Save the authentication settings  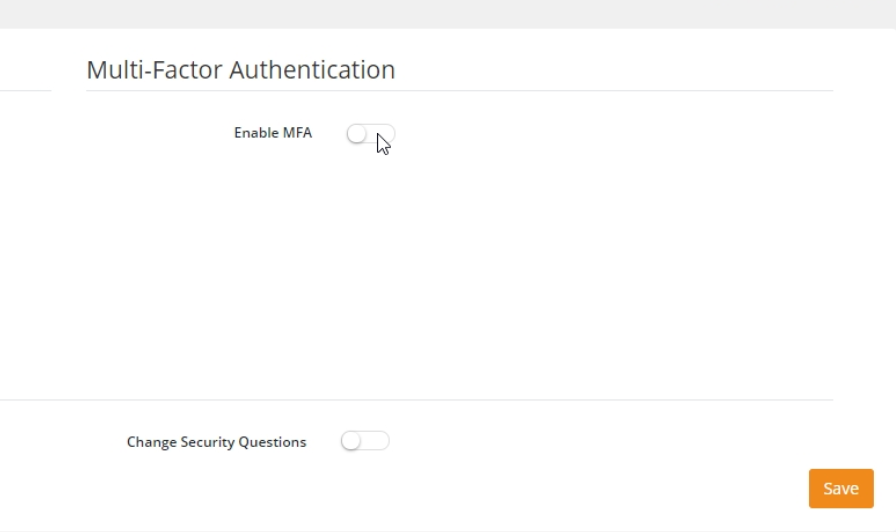click(841, 489)
